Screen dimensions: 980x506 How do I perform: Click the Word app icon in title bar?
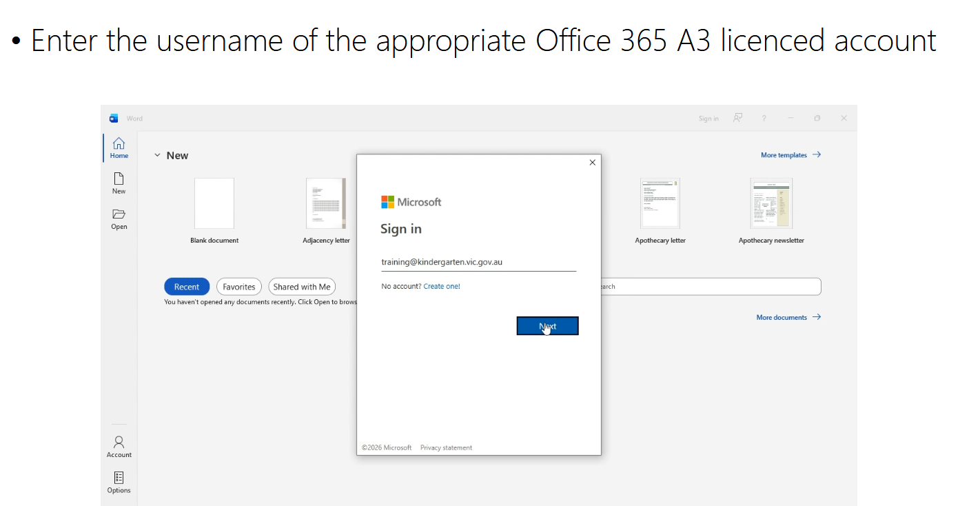(114, 119)
